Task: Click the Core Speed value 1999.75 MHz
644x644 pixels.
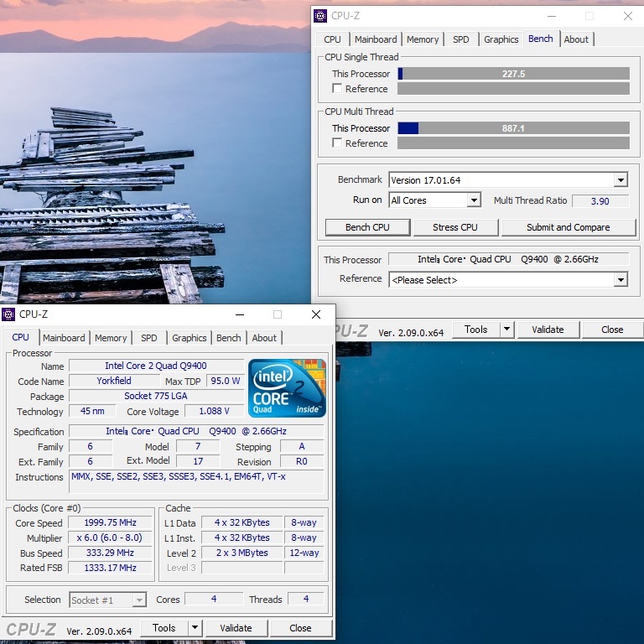Action: [110, 523]
